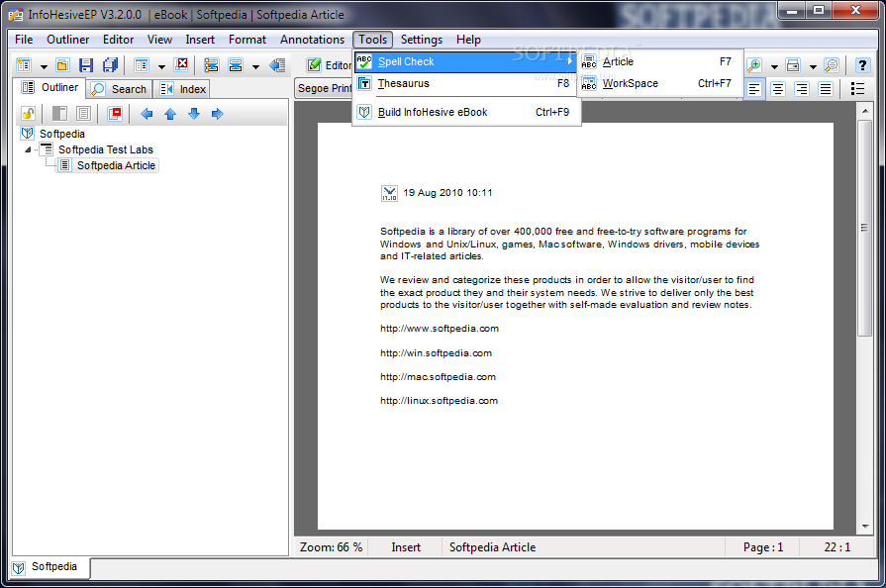Click the open folder toolbar icon
The width and height of the screenshot is (886, 588).
(x=62, y=65)
